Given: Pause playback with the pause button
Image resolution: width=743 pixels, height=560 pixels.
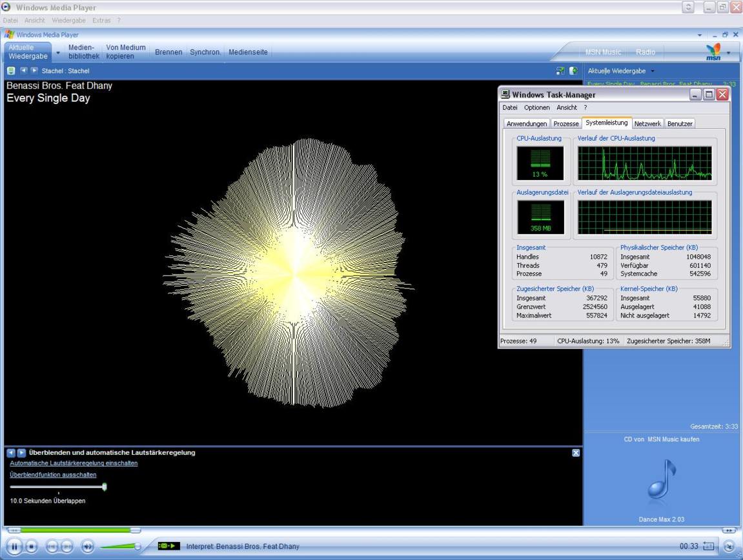Looking at the screenshot, I should pos(14,546).
